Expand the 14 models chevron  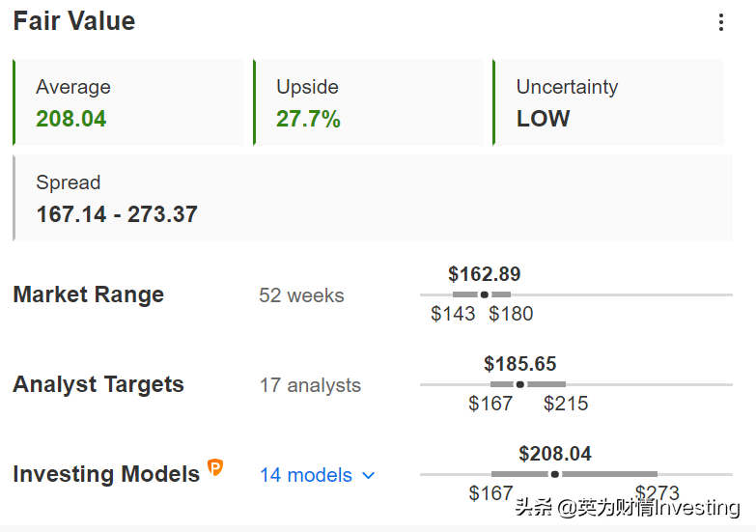coord(369,476)
